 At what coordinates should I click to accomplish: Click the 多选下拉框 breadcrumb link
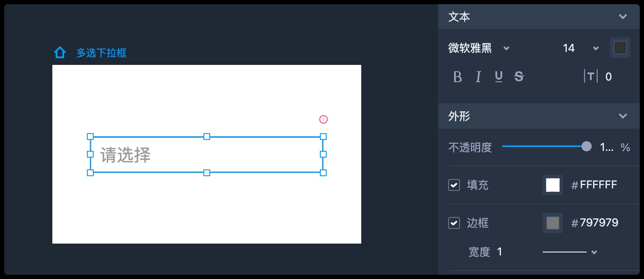[x=101, y=53]
